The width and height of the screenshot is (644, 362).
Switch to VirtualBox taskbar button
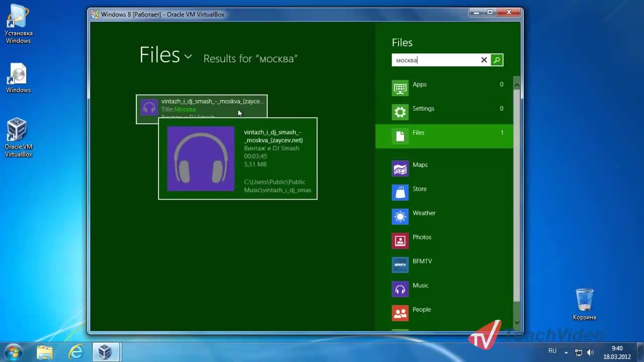tap(106, 352)
